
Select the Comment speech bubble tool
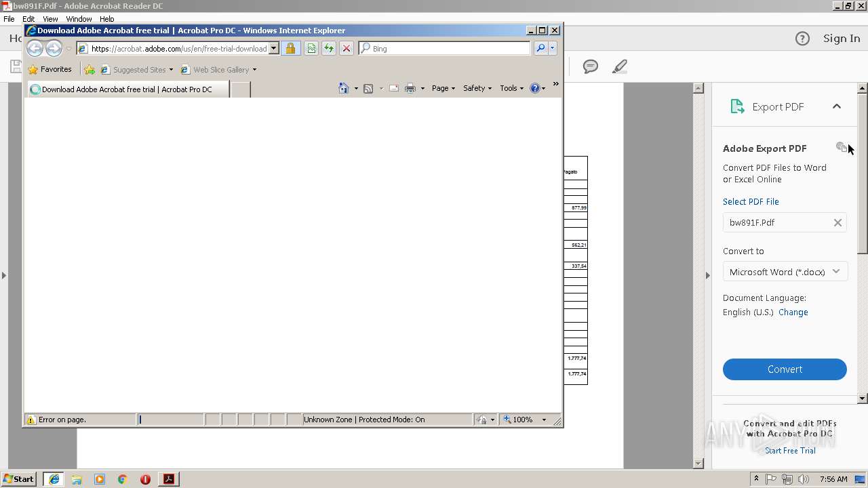[591, 66]
